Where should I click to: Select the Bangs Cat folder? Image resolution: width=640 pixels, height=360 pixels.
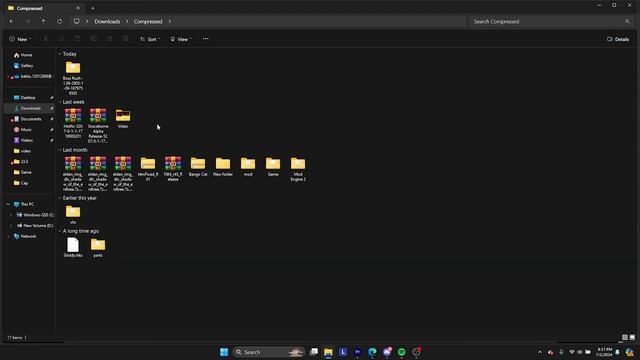(198, 167)
